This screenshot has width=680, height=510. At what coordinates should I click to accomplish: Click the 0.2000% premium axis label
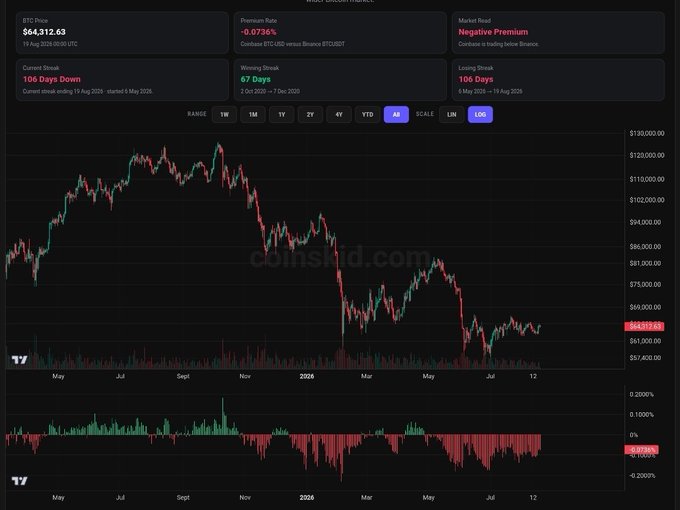point(641,395)
